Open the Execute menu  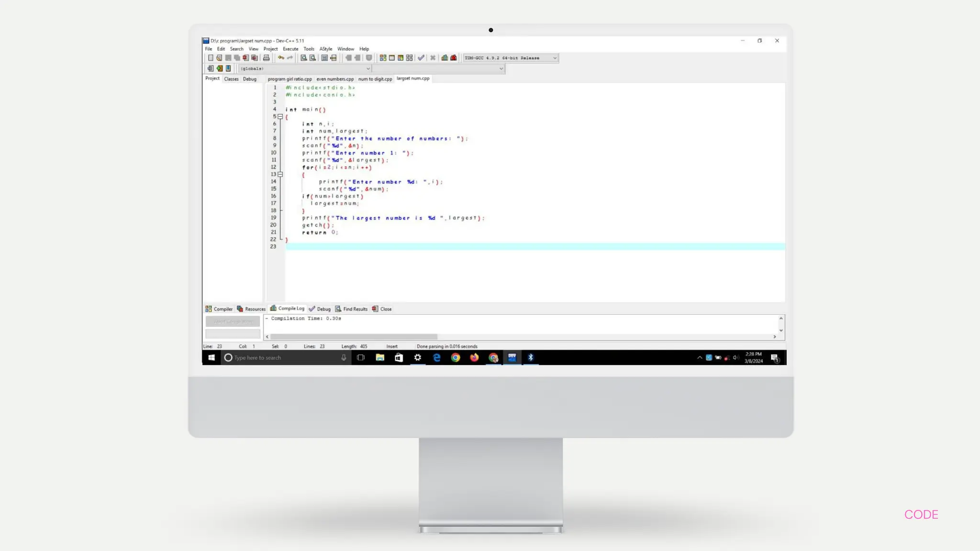point(290,49)
